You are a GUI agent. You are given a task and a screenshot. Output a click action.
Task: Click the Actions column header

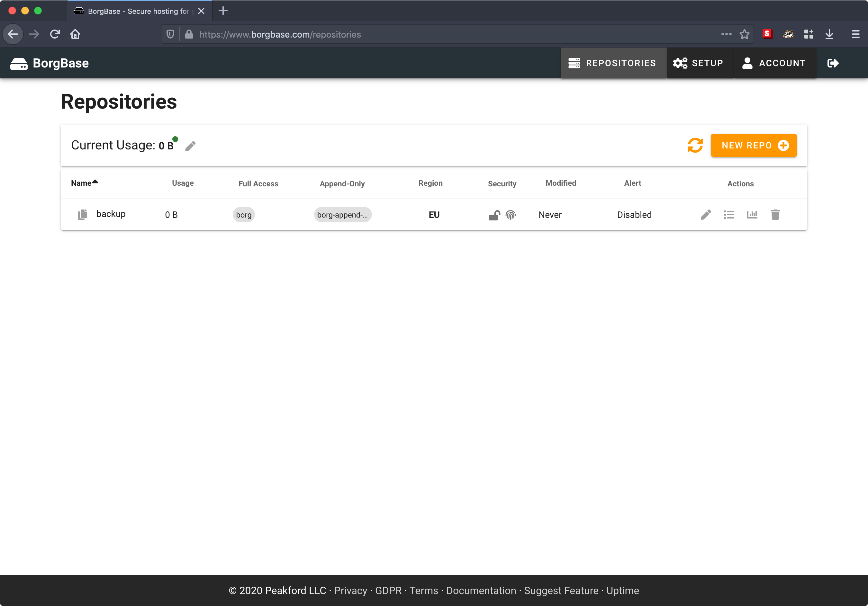point(740,183)
